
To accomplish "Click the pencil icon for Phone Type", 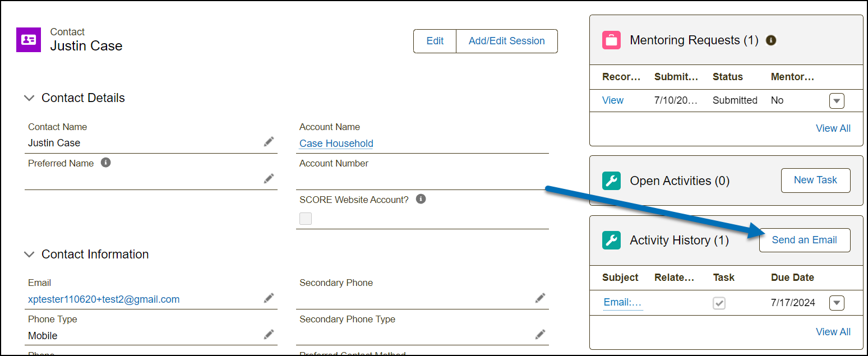I will tap(269, 335).
